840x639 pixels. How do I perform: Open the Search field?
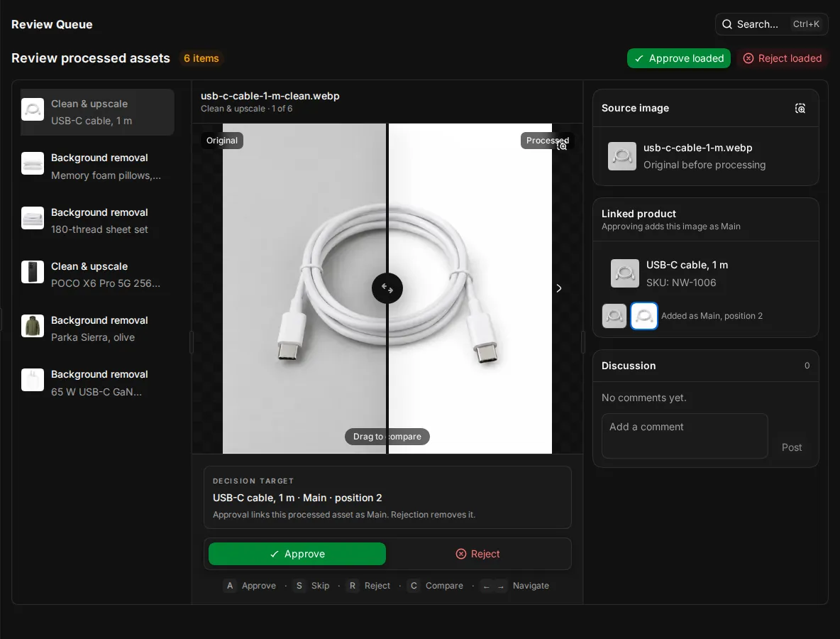(x=771, y=24)
